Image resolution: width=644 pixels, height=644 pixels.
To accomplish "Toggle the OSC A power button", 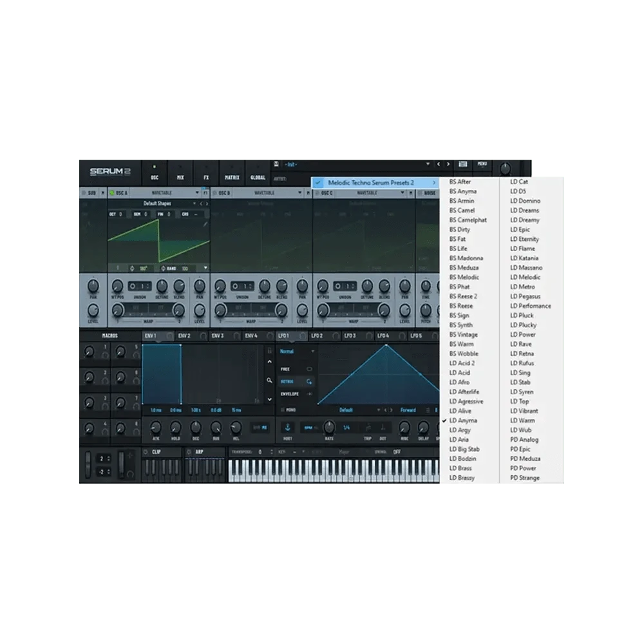I will coord(111,193).
